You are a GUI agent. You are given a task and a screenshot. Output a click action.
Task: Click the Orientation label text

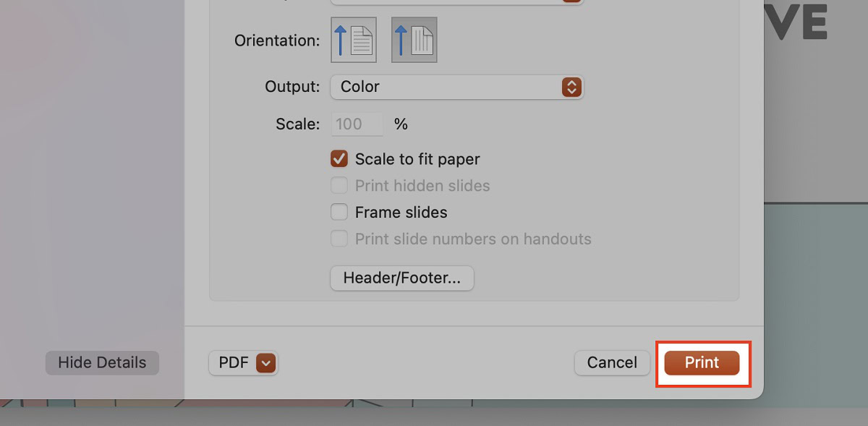tap(277, 41)
